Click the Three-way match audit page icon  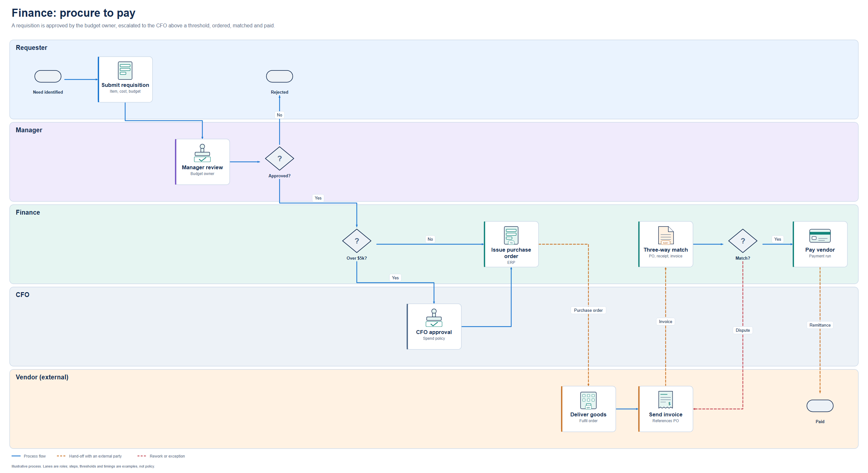click(x=666, y=235)
